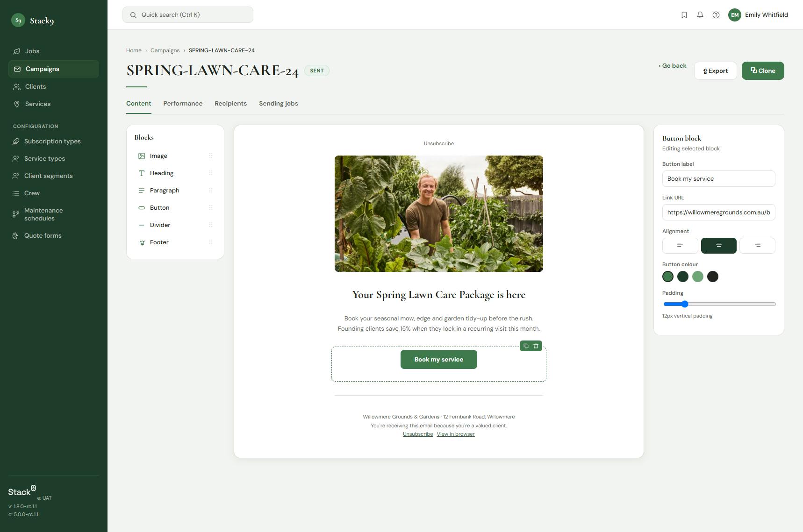Set button alignment to left
803x532 pixels.
[x=680, y=246]
